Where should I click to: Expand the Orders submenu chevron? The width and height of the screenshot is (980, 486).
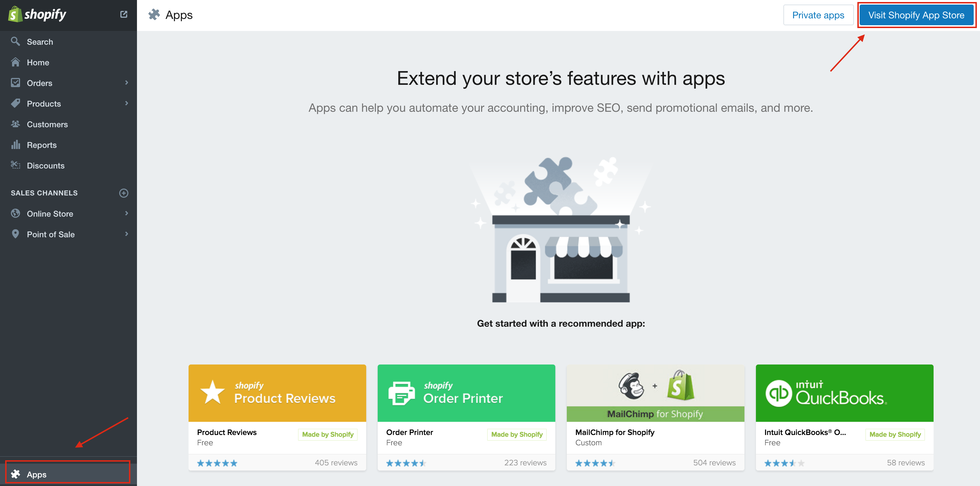pyautogui.click(x=127, y=83)
